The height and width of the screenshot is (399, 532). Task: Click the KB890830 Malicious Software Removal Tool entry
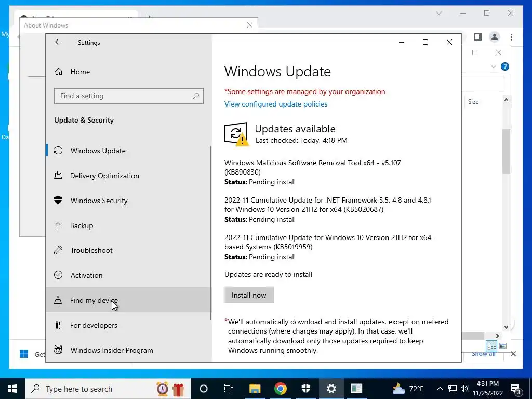[x=312, y=172]
